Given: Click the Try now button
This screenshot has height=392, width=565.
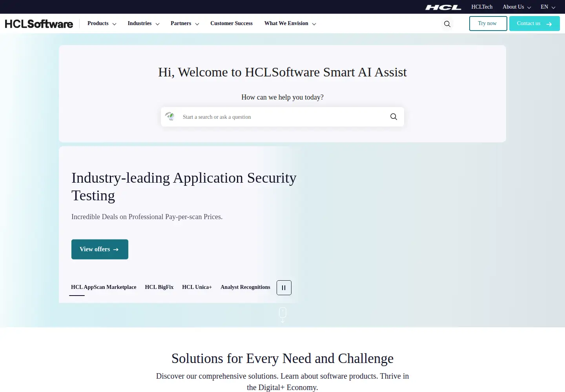Looking at the screenshot, I should point(488,24).
